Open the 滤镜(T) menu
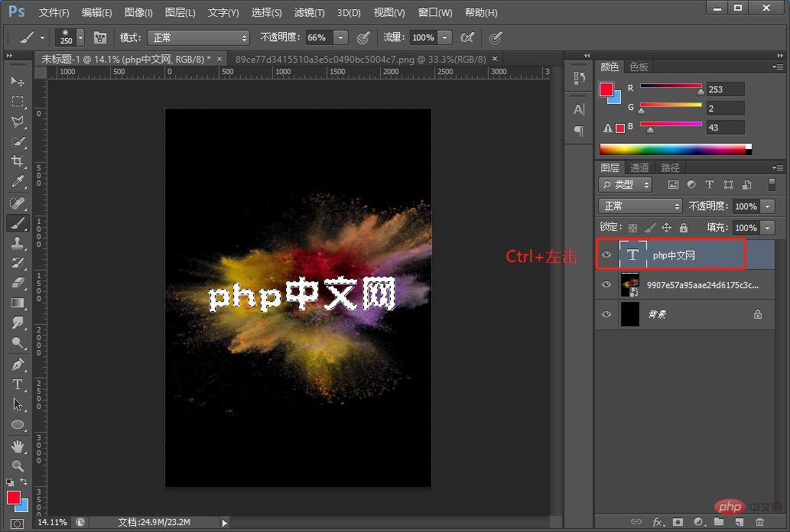 310,12
